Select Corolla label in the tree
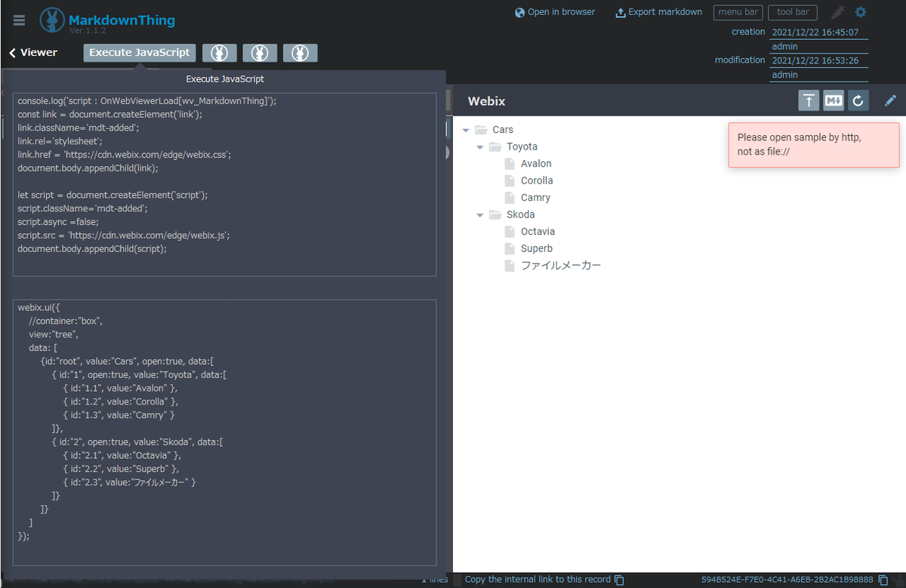 (x=537, y=180)
